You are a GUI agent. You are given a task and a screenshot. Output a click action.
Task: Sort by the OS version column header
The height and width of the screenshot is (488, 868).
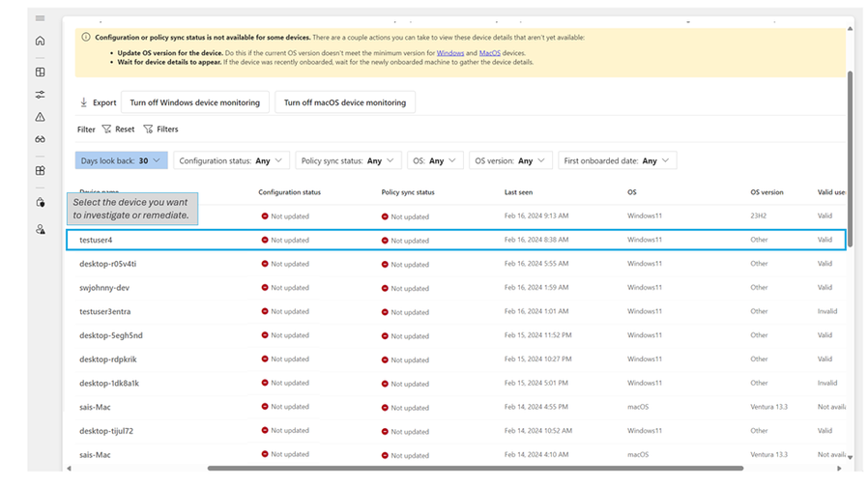pos(767,192)
